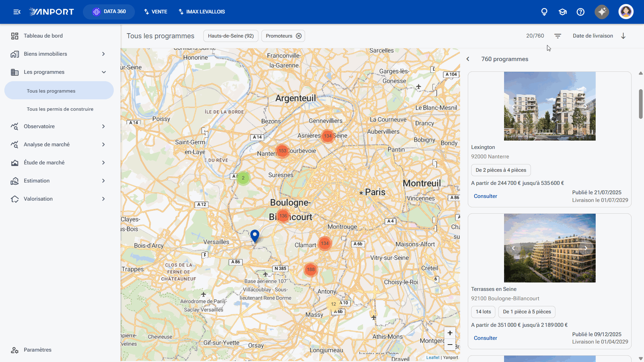644x362 pixels.
Task: Zoom in on the map
Action: pos(450,333)
